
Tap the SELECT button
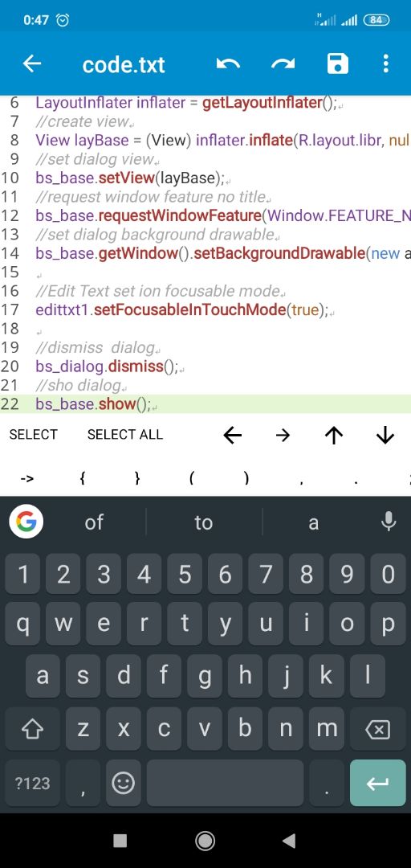[x=33, y=435]
